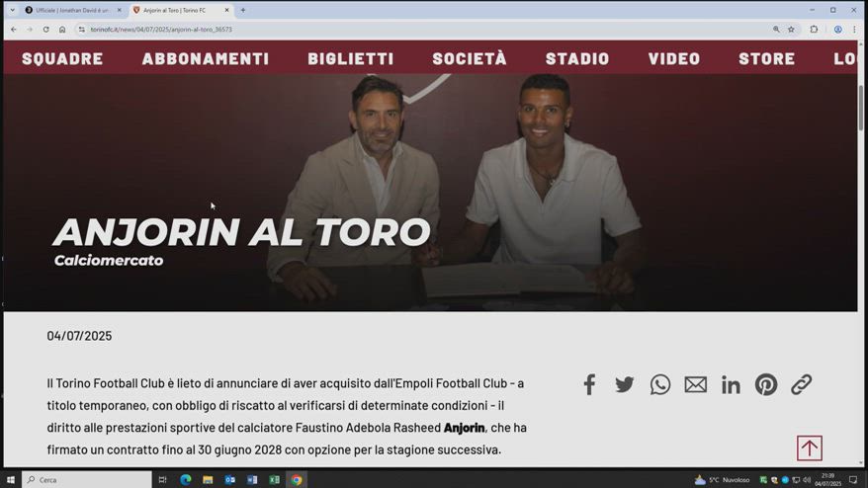Open the BIGLIETTI menu item

coord(351,58)
